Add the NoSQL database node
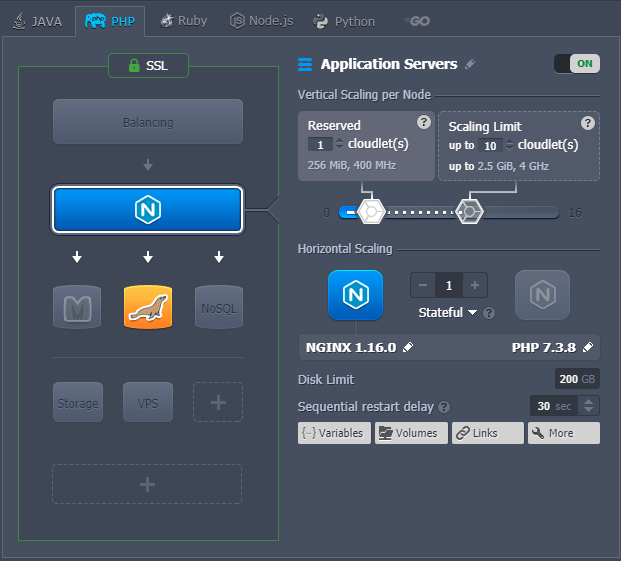621x561 pixels. [218, 307]
